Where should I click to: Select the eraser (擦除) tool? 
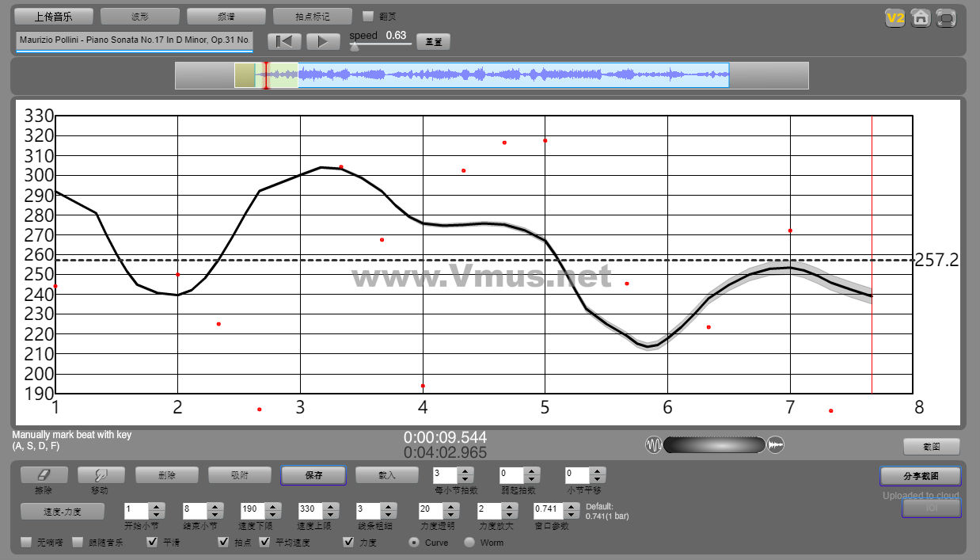click(x=44, y=474)
